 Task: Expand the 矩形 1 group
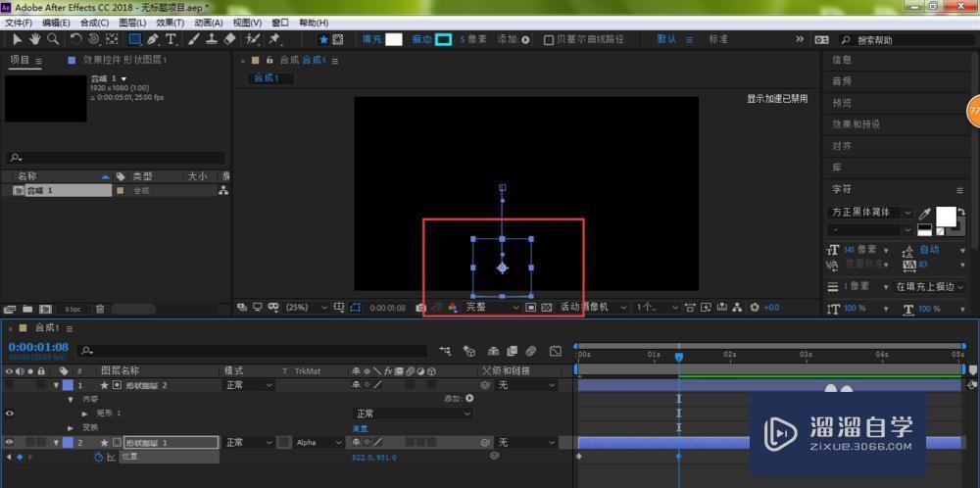tap(85, 414)
